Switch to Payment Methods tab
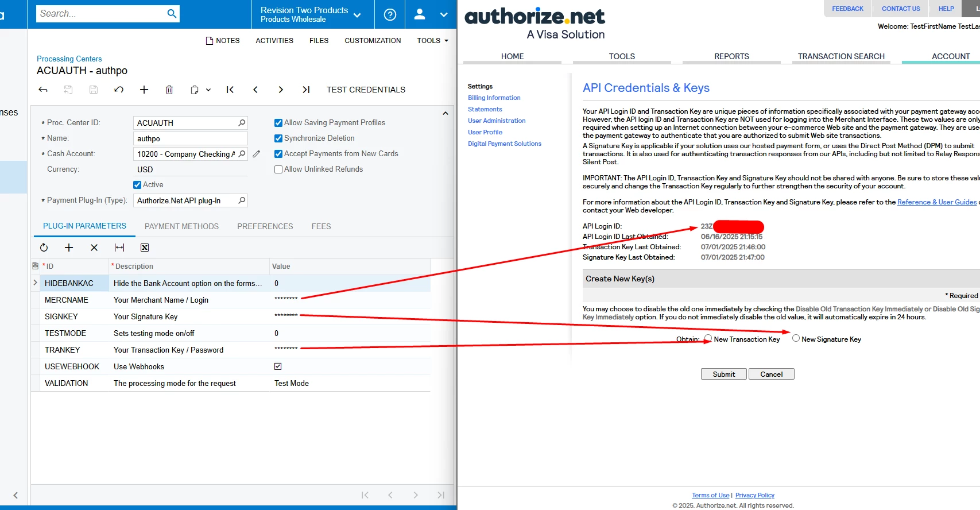 (181, 226)
